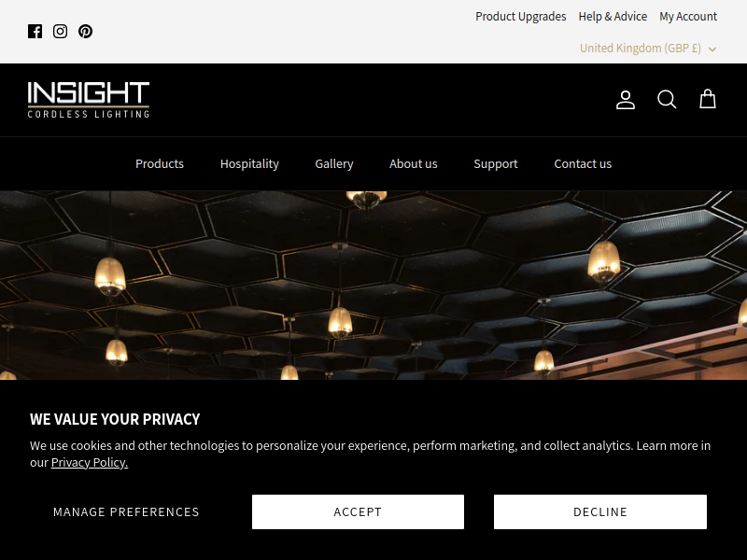
Task: Open Manage Preferences for cookies
Action: pyautogui.click(x=126, y=511)
